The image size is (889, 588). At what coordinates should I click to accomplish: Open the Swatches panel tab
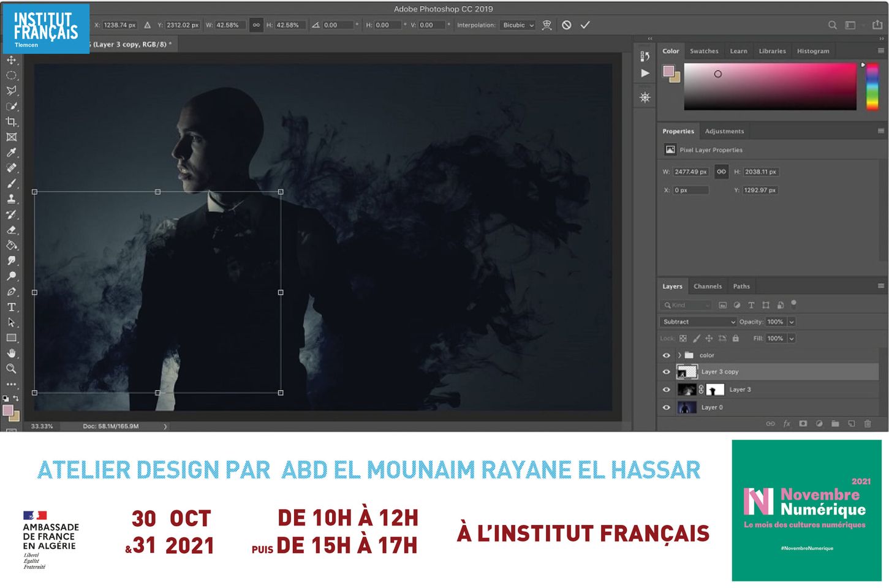point(704,51)
